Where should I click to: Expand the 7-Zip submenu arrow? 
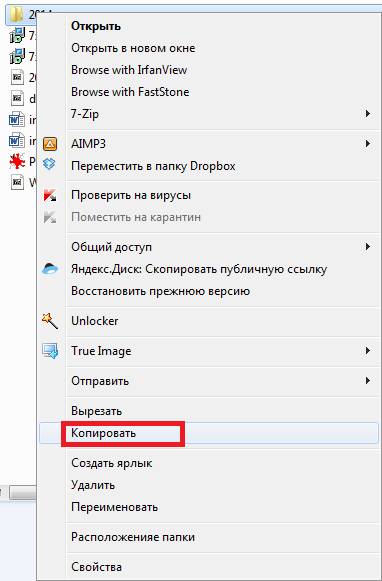pyautogui.click(x=368, y=113)
